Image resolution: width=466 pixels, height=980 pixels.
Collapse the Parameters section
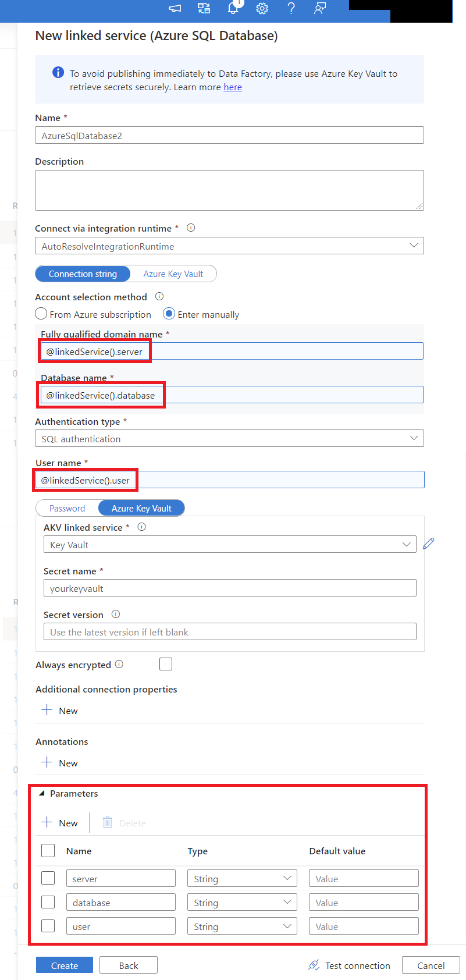pyautogui.click(x=42, y=793)
